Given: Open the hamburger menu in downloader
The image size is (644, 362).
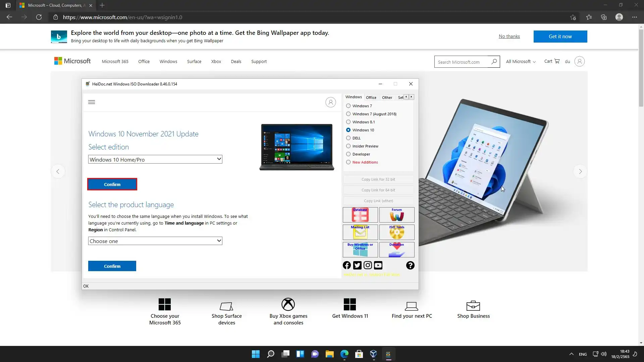Looking at the screenshot, I should 92,102.
